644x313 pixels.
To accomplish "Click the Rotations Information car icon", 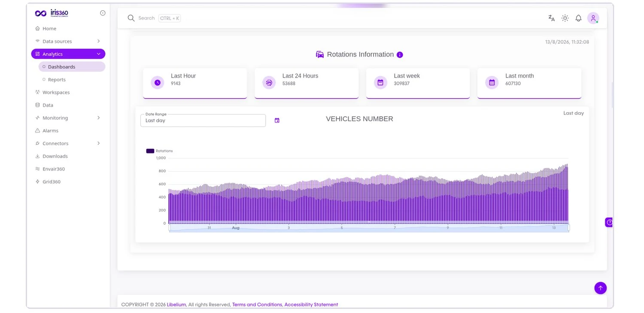I will coord(320,54).
